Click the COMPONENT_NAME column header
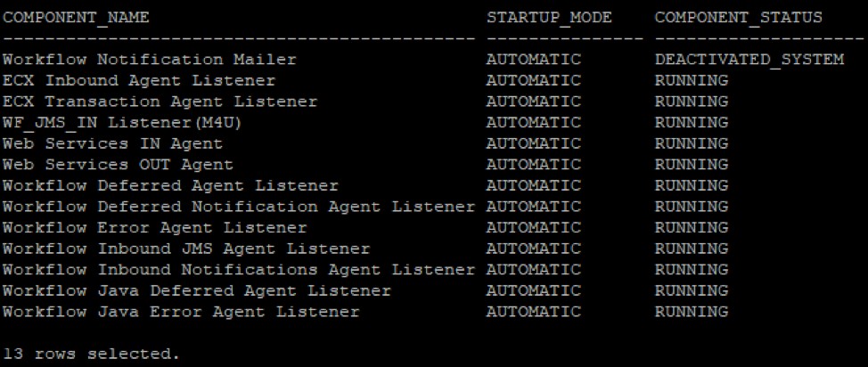 click(x=76, y=17)
